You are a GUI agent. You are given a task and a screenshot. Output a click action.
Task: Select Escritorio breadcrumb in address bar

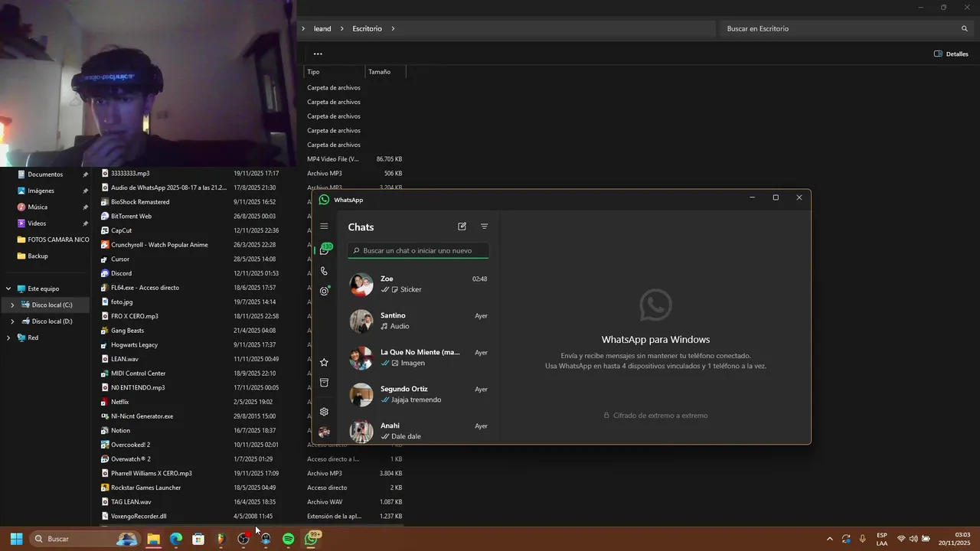pyautogui.click(x=367, y=28)
